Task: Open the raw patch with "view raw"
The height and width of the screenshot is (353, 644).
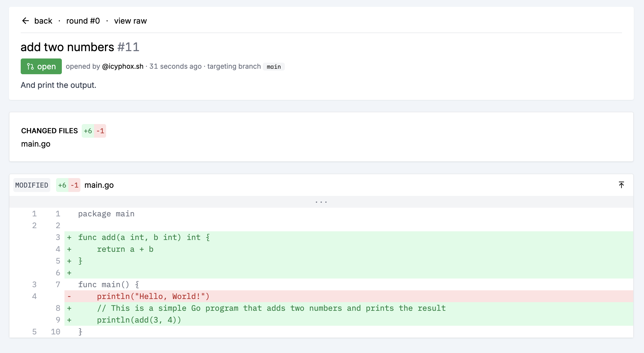Action: [130, 21]
